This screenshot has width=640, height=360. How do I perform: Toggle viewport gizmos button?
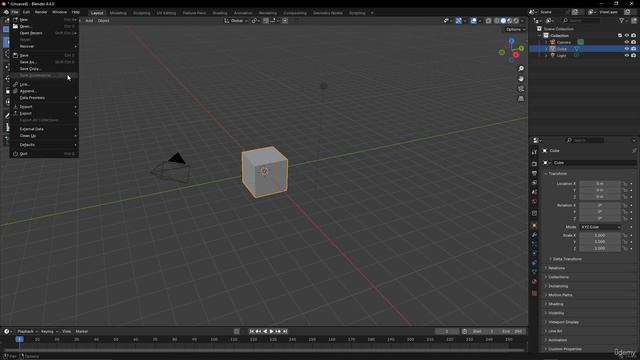pos(458,21)
